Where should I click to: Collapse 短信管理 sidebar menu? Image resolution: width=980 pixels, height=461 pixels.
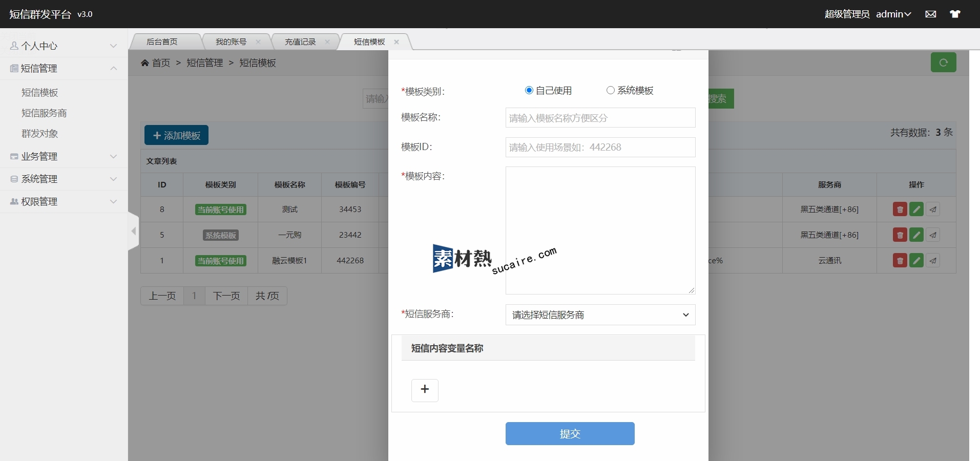(64, 69)
